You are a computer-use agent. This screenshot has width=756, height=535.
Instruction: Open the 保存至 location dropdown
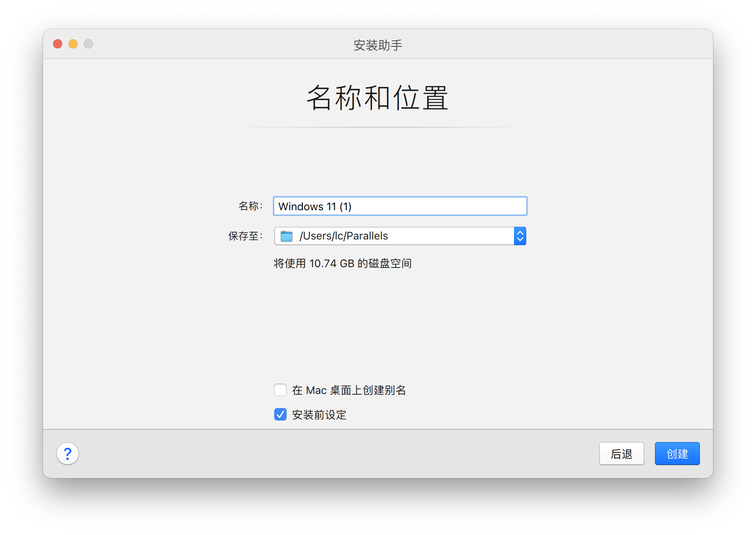(x=520, y=236)
